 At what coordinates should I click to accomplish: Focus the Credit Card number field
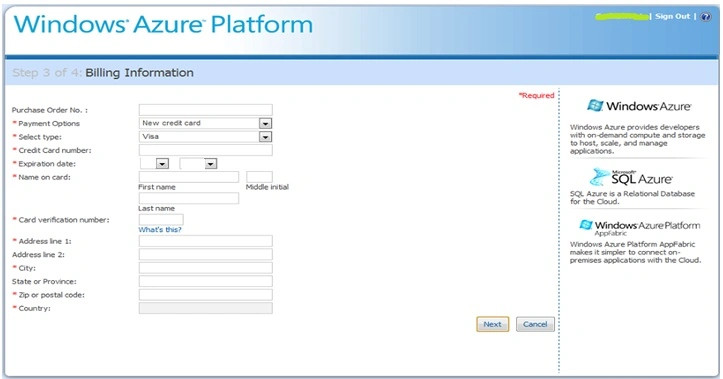point(206,150)
